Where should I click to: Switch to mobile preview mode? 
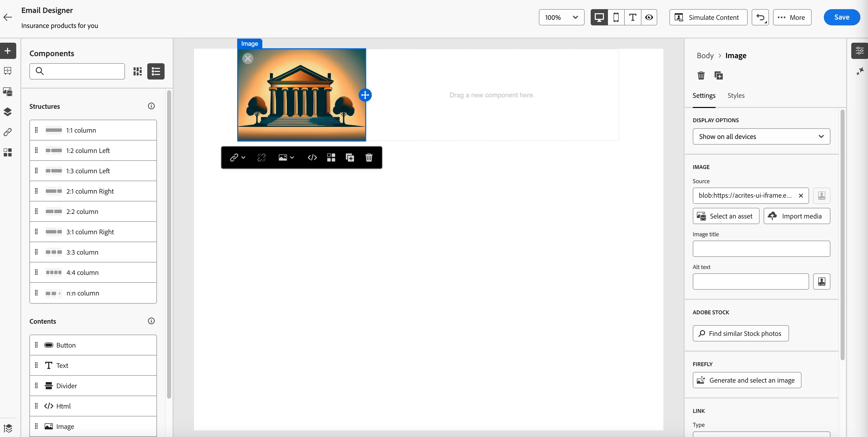616,17
